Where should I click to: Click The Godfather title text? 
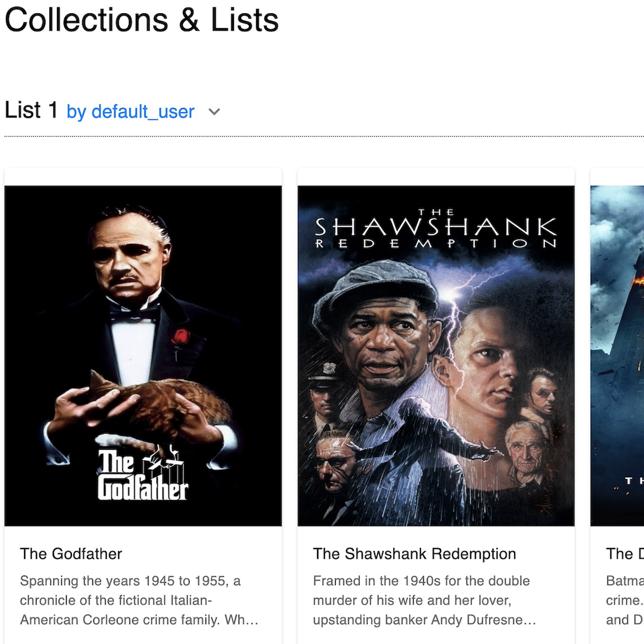click(x=71, y=553)
